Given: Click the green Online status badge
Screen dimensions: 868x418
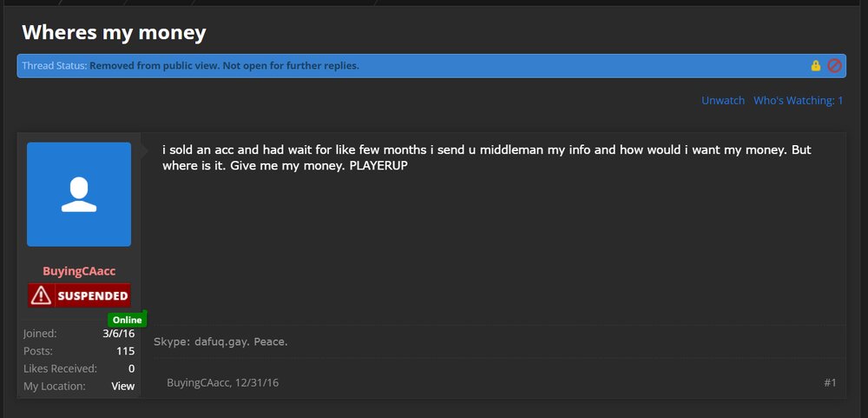Looking at the screenshot, I should tap(128, 320).
